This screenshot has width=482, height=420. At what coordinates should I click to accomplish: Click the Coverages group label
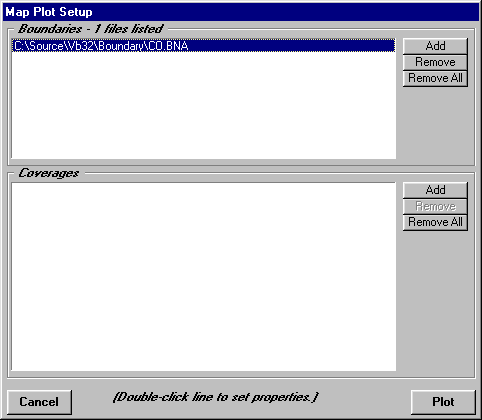tap(49, 173)
